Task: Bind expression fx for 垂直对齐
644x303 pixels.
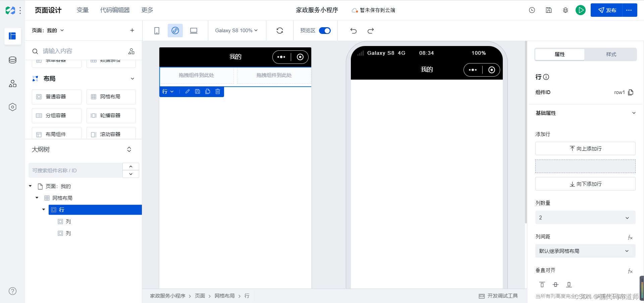Action: click(x=630, y=271)
